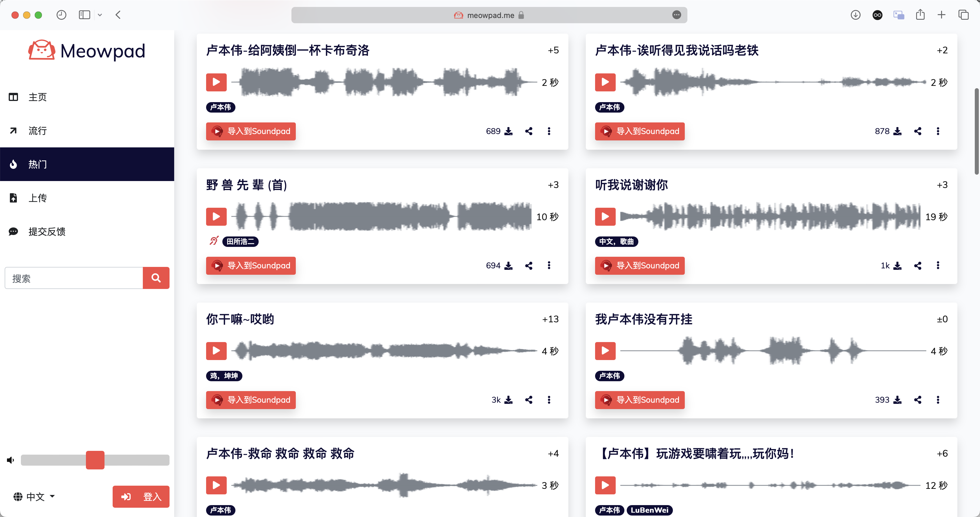Download 你干嘛~哎哟 with 3k downloads

[508, 400]
